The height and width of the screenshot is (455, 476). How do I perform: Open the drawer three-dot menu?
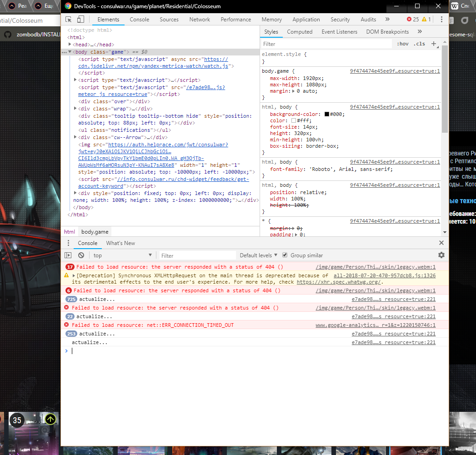[68, 243]
